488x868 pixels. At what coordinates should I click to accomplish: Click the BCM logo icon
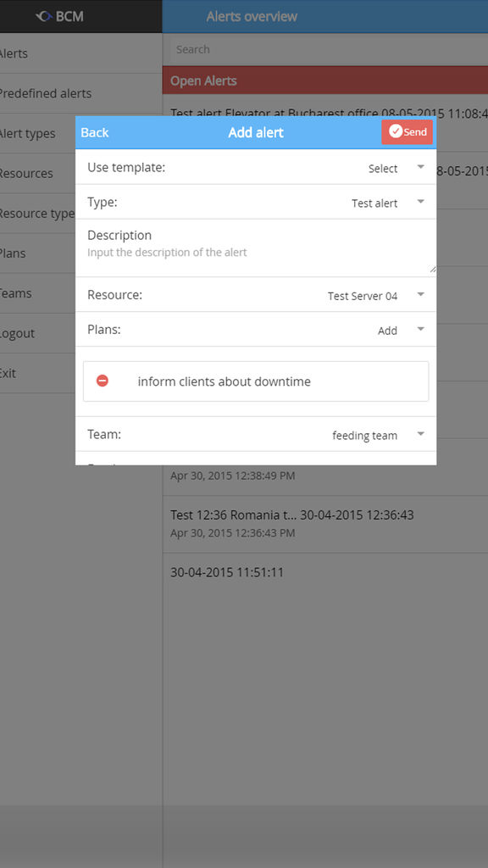coord(44,17)
